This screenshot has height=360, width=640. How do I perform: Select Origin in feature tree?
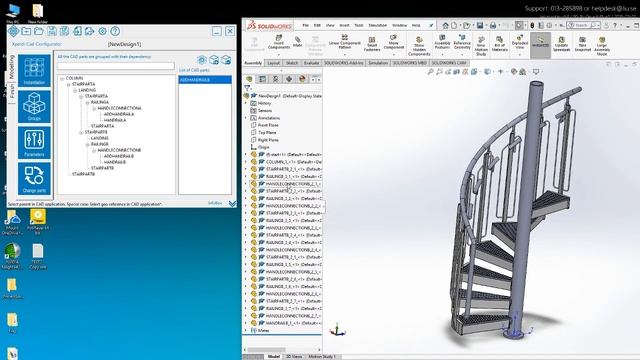tap(263, 147)
